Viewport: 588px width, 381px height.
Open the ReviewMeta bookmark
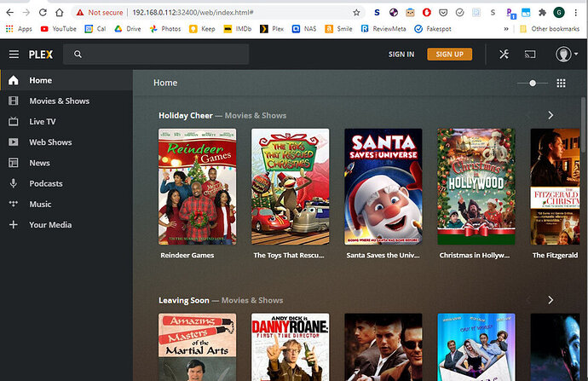pyautogui.click(x=383, y=29)
